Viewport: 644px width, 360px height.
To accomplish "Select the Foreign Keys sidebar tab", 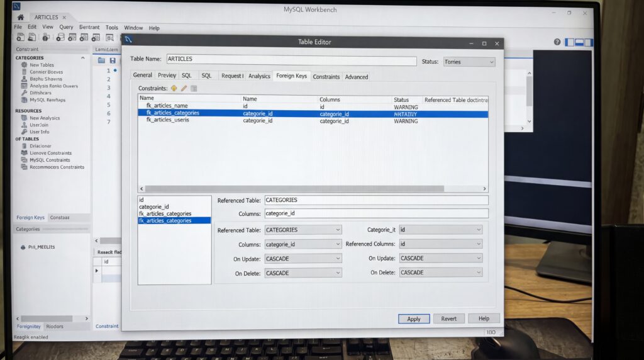I will [x=30, y=217].
